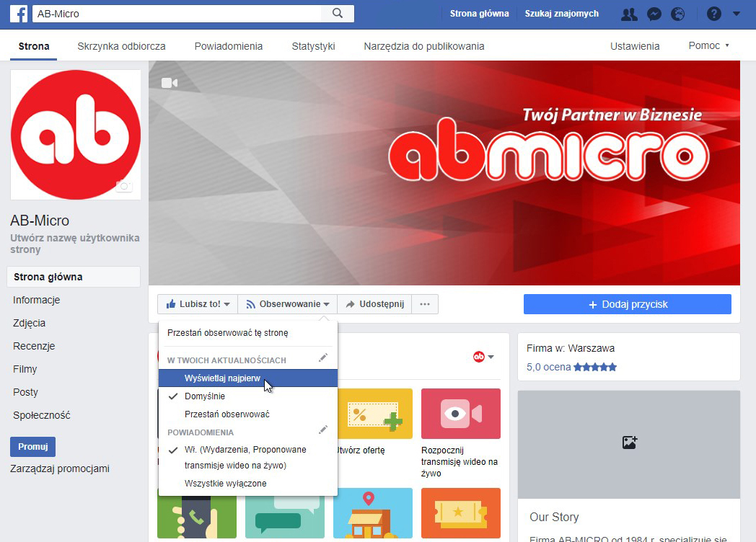Screen dimensions: 756x542
Task: Edit notifications settings pencil icon
Action: (323, 430)
